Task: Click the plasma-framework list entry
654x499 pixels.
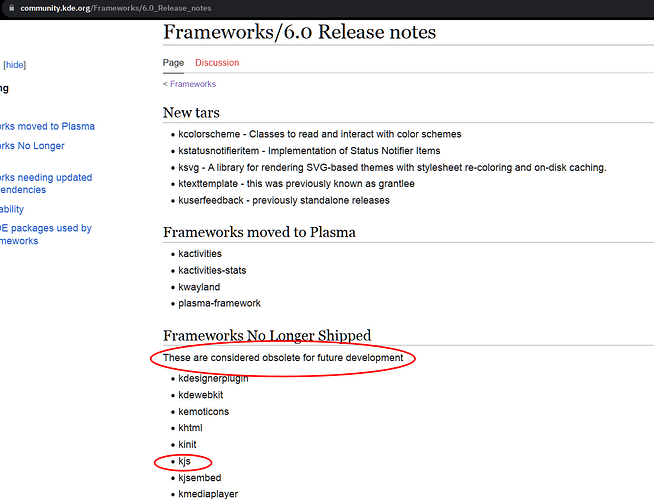Action: pyautogui.click(x=219, y=303)
